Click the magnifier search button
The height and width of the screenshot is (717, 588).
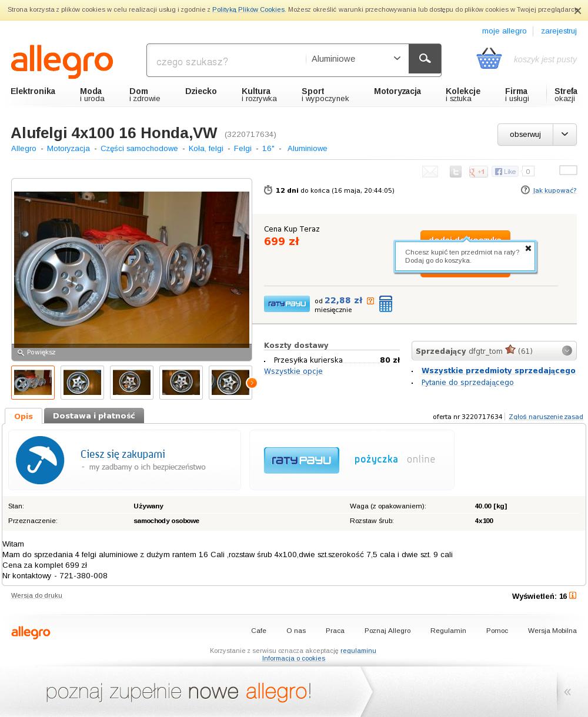425,59
